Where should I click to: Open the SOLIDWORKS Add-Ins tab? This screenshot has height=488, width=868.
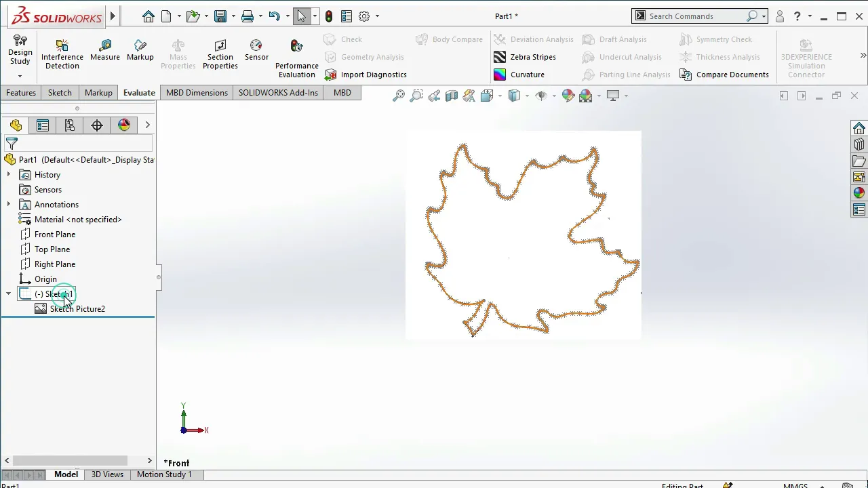click(278, 93)
